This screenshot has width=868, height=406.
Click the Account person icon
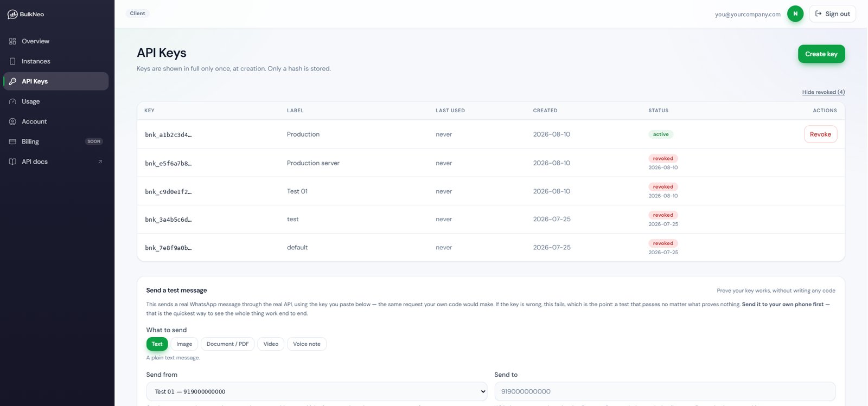(12, 121)
